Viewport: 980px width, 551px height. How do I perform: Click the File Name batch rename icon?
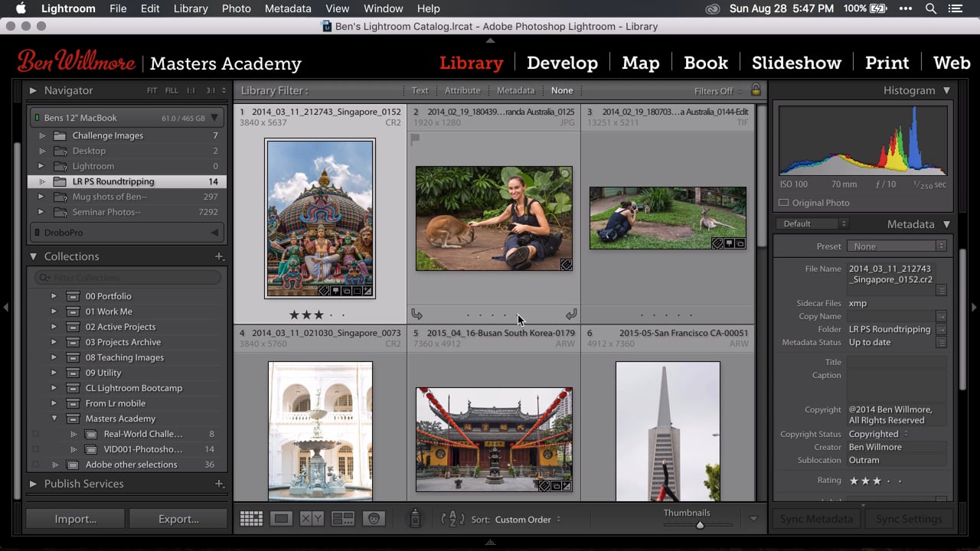(941, 290)
